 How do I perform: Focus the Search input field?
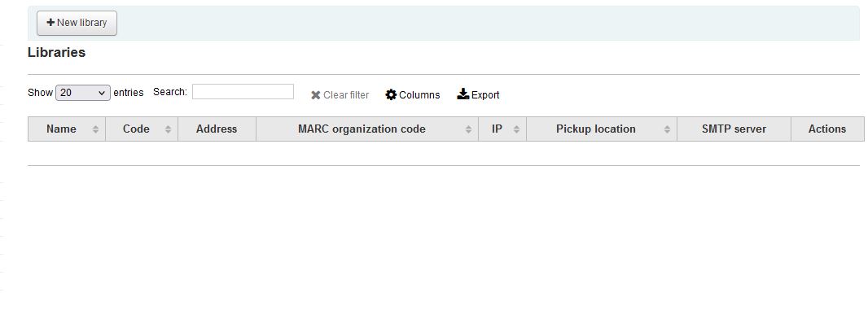click(243, 92)
